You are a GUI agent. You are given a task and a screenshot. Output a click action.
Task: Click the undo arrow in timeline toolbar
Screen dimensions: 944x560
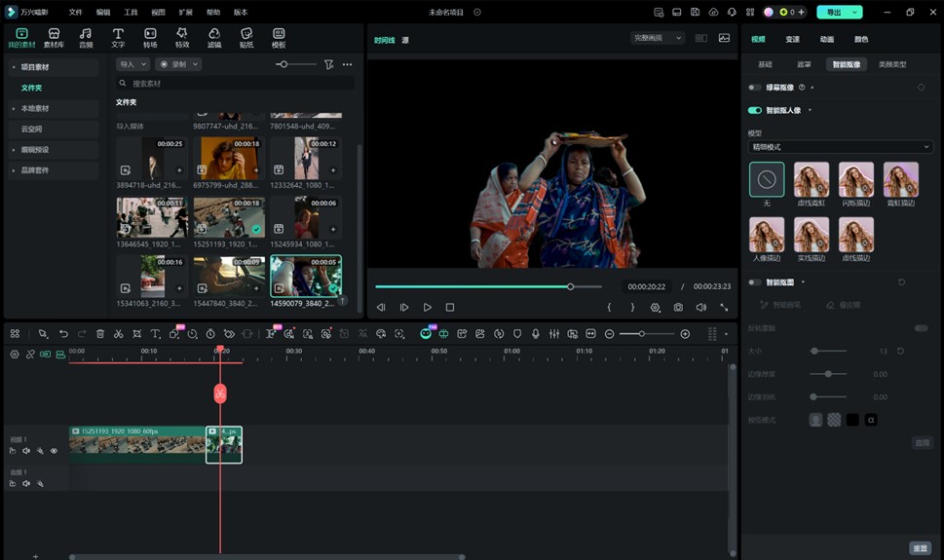[63, 334]
